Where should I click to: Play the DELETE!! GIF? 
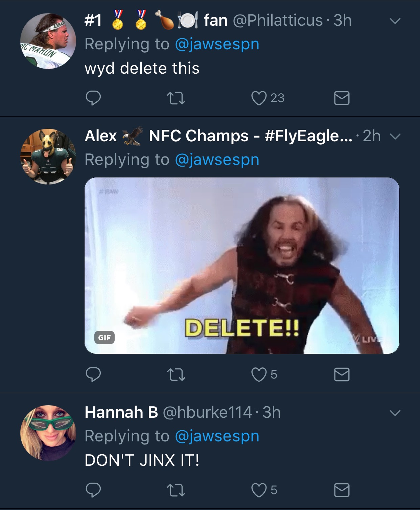pos(242,266)
